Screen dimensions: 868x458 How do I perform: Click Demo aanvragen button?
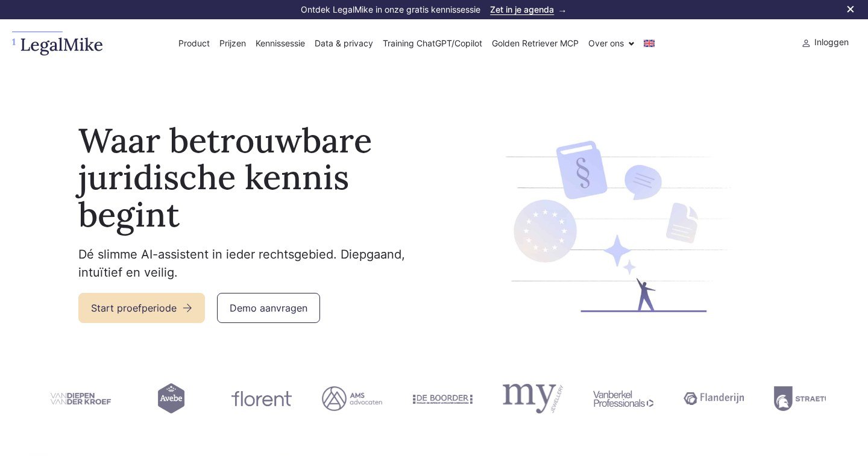tap(268, 308)
